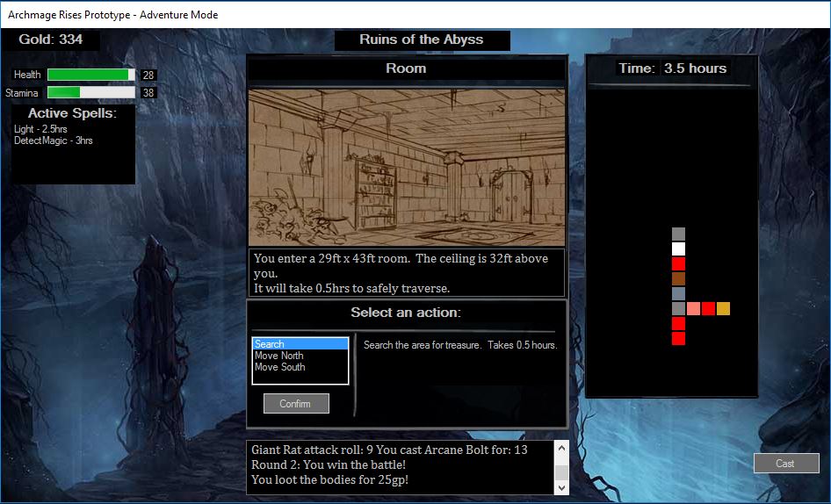Click the Confirm button
This screenshot has height=504, width=831.
coord(296,403)
